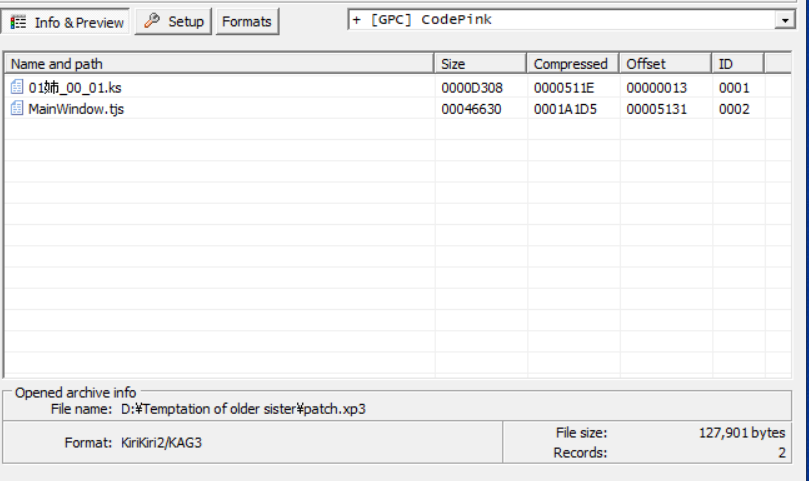Click format value KiriKiri2/KAG3
The image size is (809, 481).
point(161,443)
